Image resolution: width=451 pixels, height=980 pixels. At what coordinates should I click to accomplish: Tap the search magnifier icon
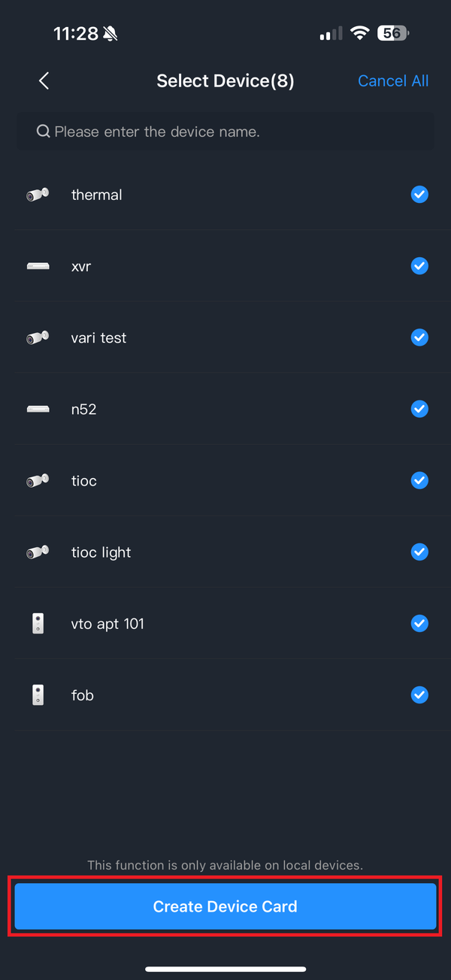click(43, 132)
